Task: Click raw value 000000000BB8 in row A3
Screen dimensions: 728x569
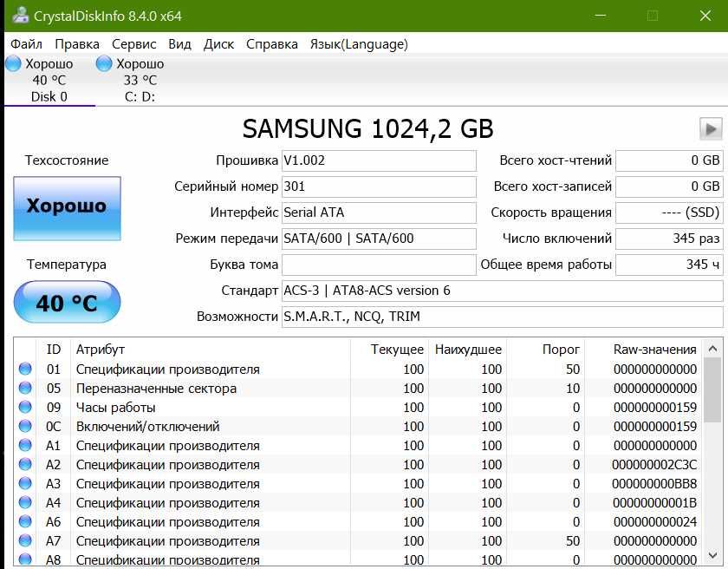Action: click(x=654, y=483)
